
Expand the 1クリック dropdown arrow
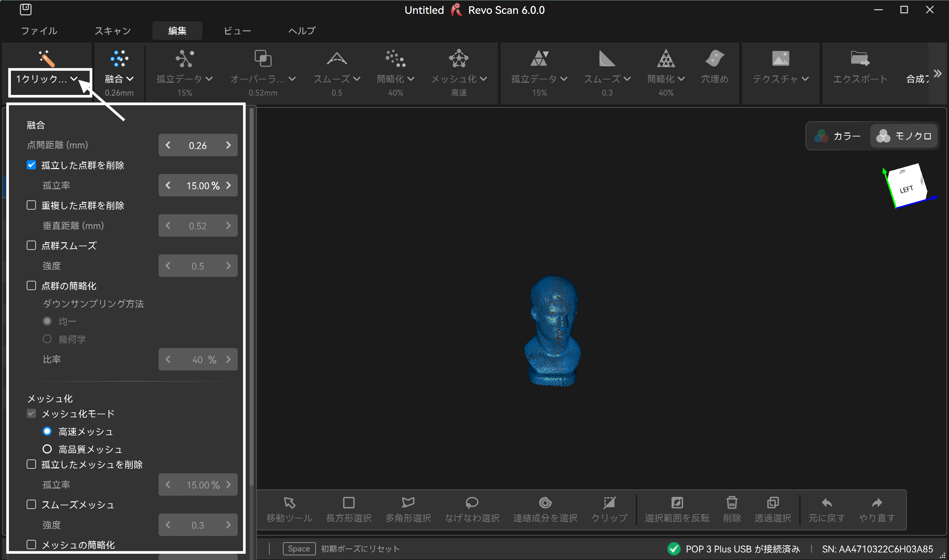(74, 79)
